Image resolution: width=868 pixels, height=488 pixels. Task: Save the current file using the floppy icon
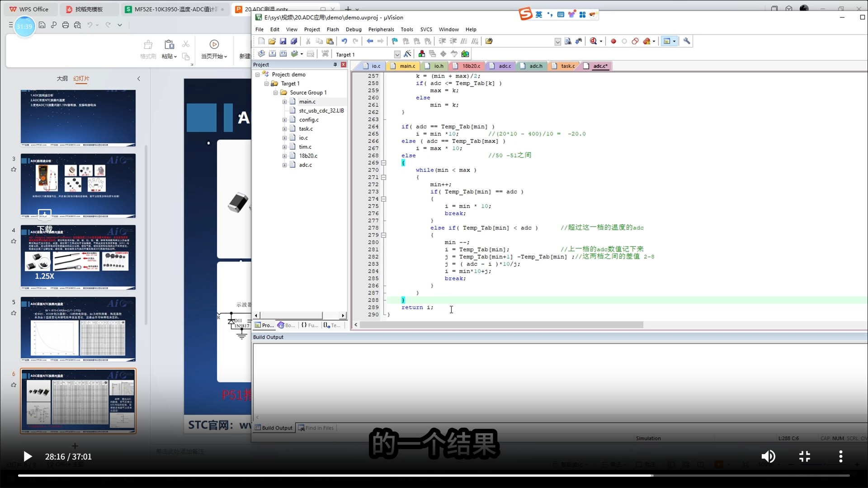coord(283,41)
